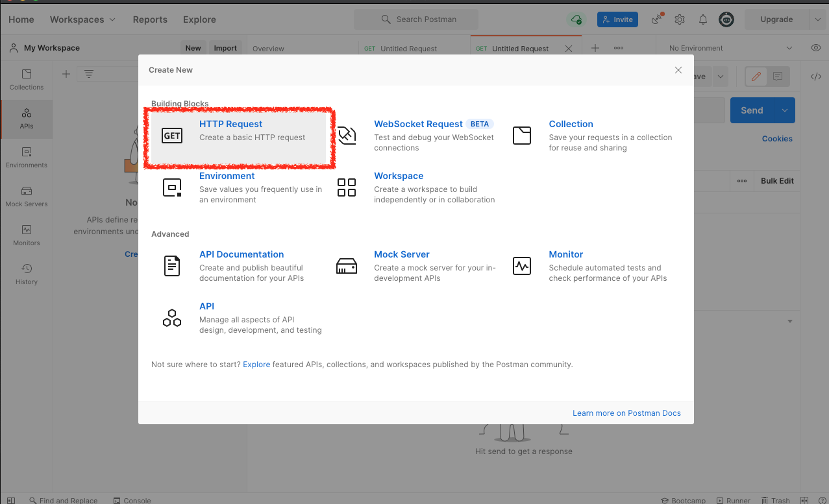Viewport: 829px width, 504px height.
Task: Switch to build mode pencil toggle
Action: tap(756, 77)
